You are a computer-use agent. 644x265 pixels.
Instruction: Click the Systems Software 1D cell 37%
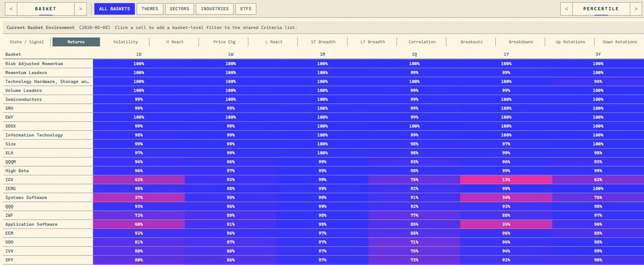point(139,198)
